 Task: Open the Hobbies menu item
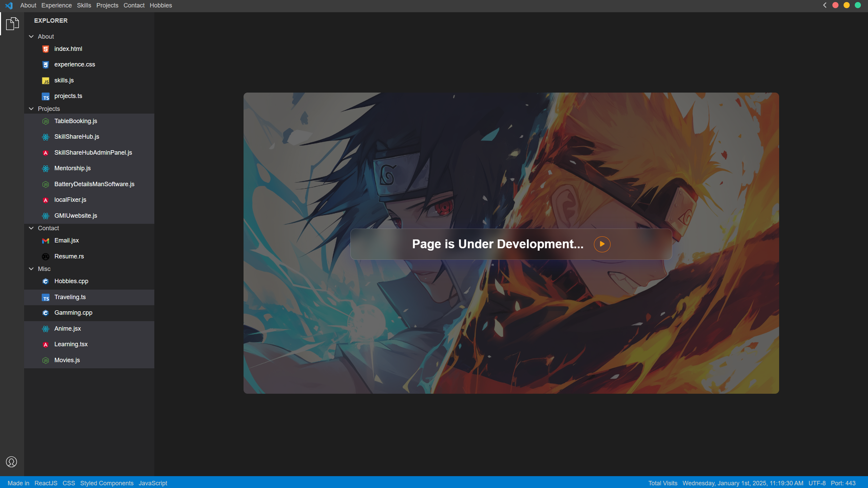(161, 5)
